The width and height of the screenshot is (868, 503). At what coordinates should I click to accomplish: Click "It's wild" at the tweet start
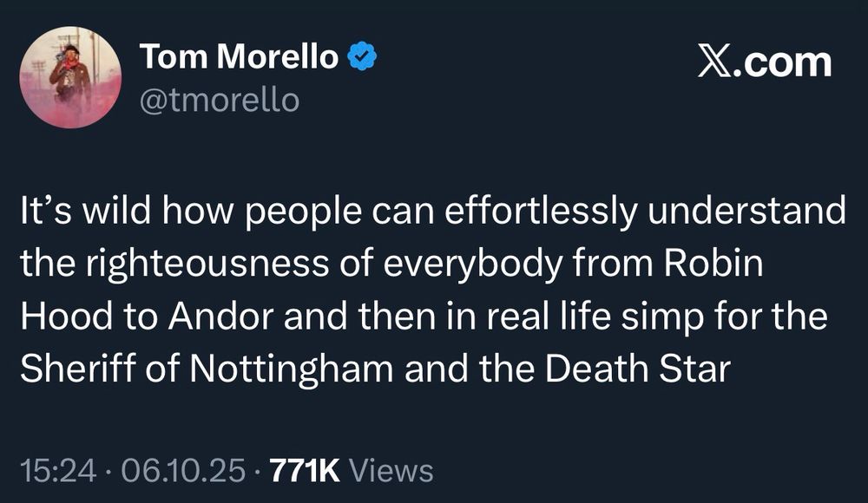[85, 212]
